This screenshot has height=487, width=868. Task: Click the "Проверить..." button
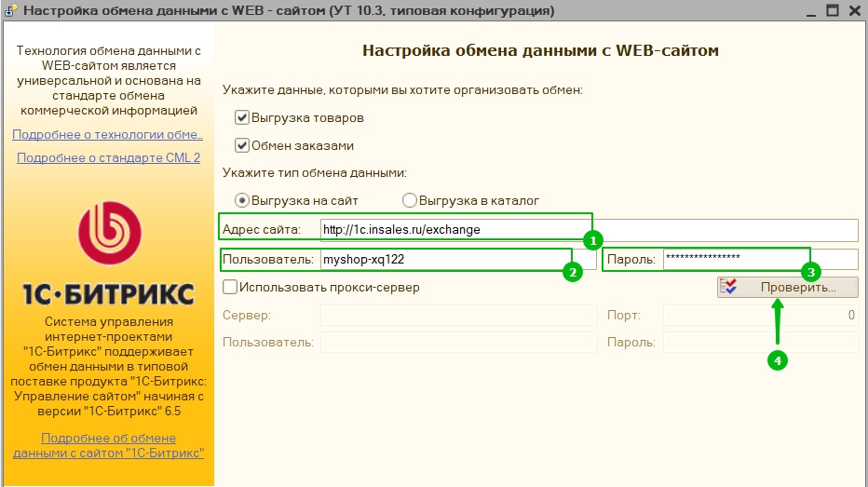coord(787,287)
